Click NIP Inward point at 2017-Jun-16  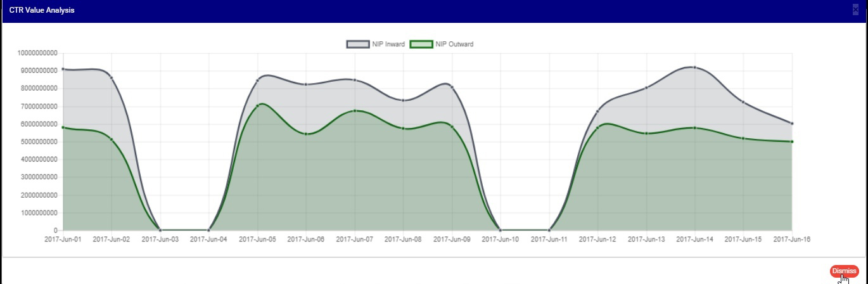(x=792, y=124)
